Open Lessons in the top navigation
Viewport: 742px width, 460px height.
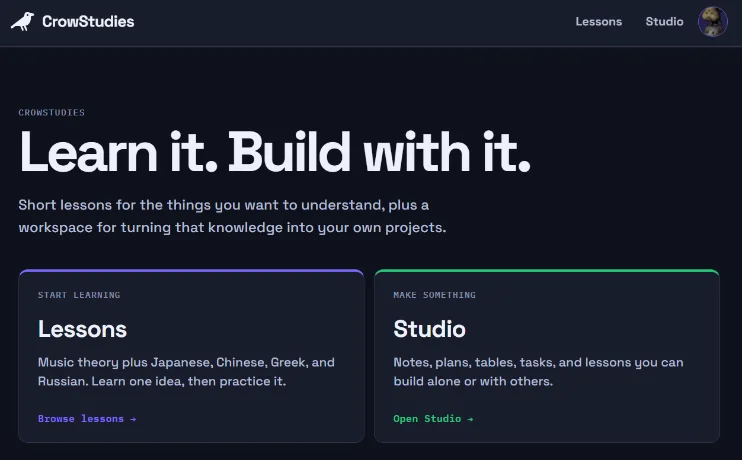tap(599, 21)
